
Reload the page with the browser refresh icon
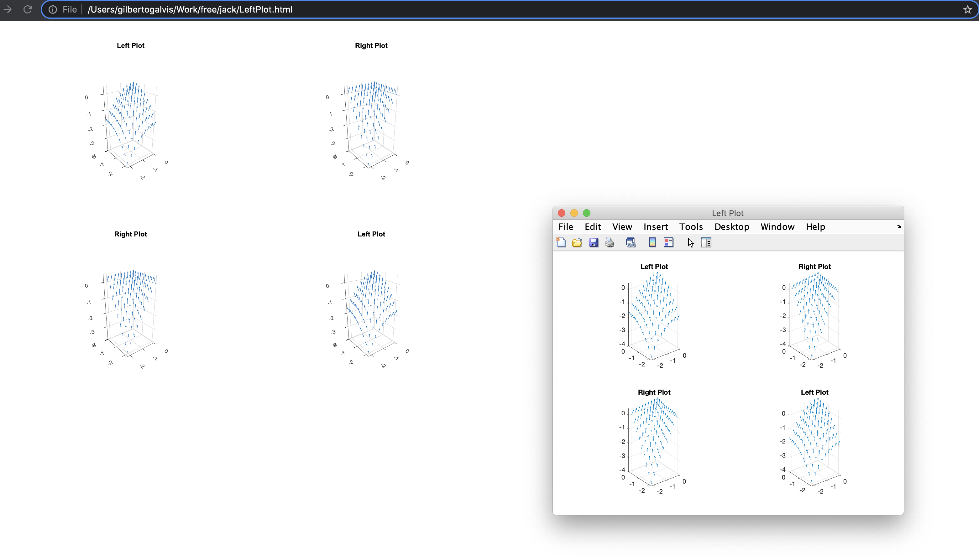pos(28,9)
